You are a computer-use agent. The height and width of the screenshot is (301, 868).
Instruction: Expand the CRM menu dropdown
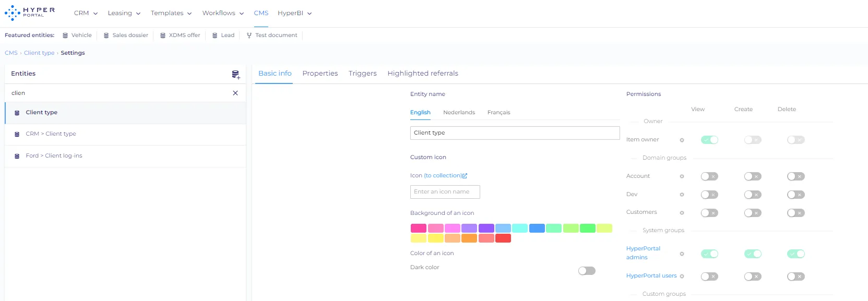coord(86,13)
